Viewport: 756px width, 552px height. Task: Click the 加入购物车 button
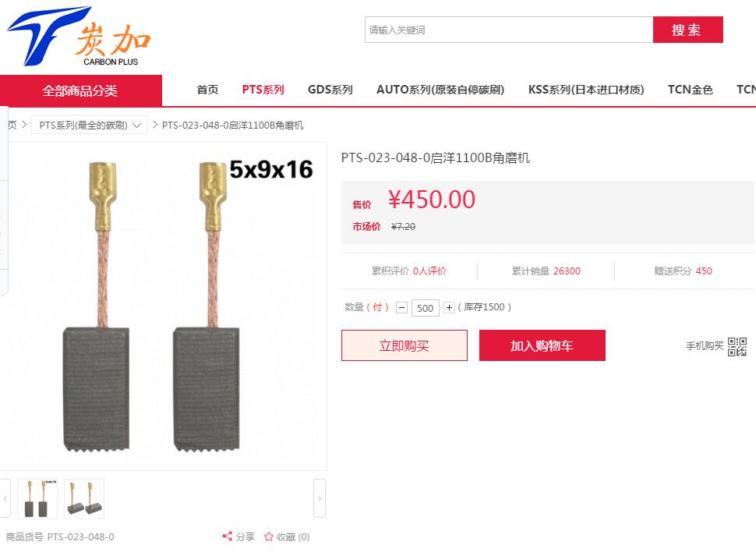(x=542, y=345)
